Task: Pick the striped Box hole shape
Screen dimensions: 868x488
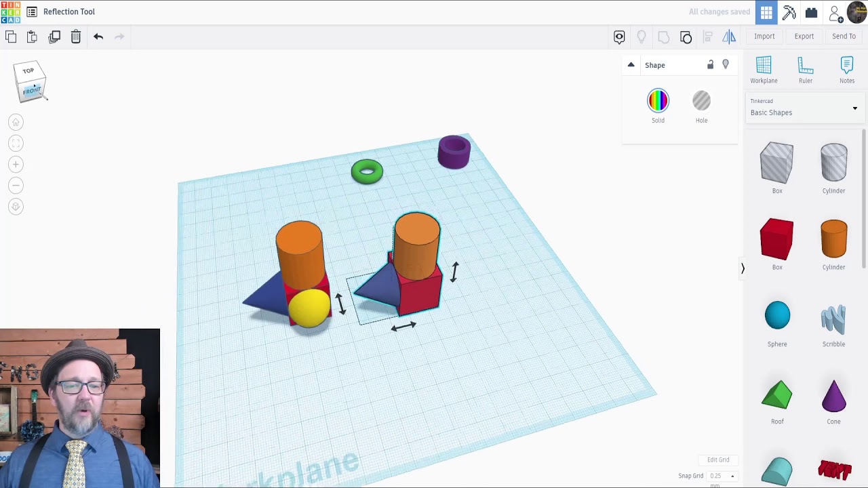Action: pyautogui.click(x=776, y=163)
